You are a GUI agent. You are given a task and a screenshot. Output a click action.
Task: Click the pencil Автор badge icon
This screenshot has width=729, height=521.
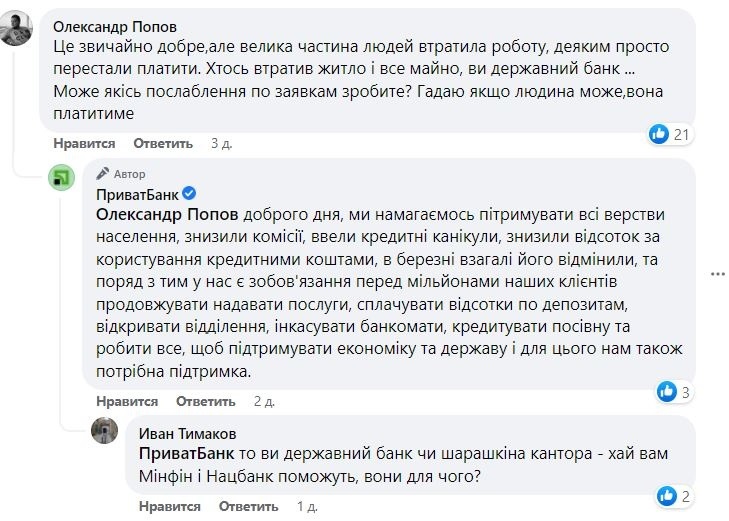click(103, 173)
